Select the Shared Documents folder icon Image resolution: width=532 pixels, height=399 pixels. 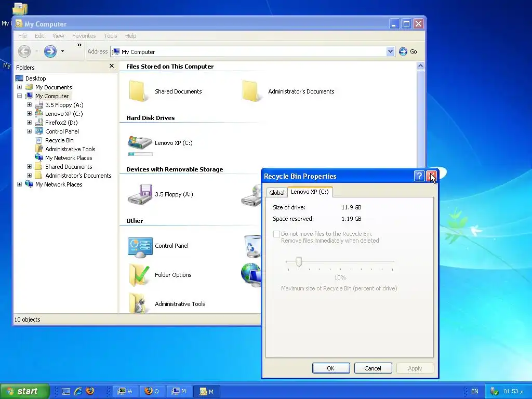pyautogui.click(x=138, y=91)
